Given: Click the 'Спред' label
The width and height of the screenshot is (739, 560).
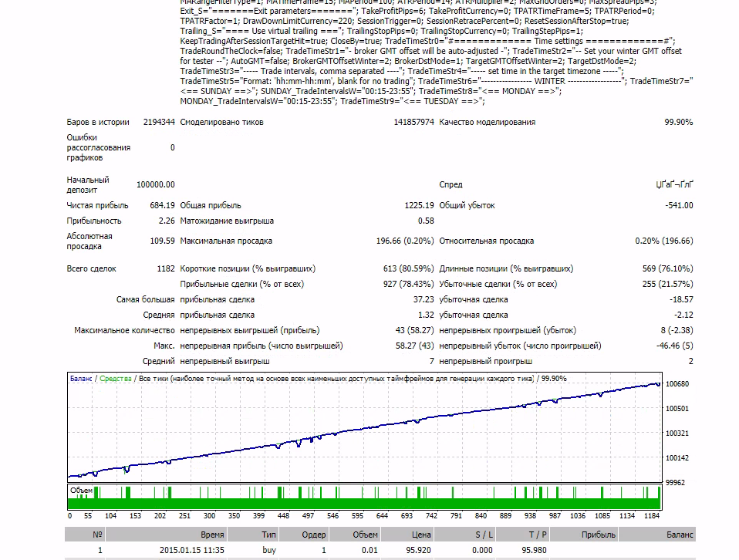Looking at the screenshot, I should pyautogui.click(x=450, y=185).
